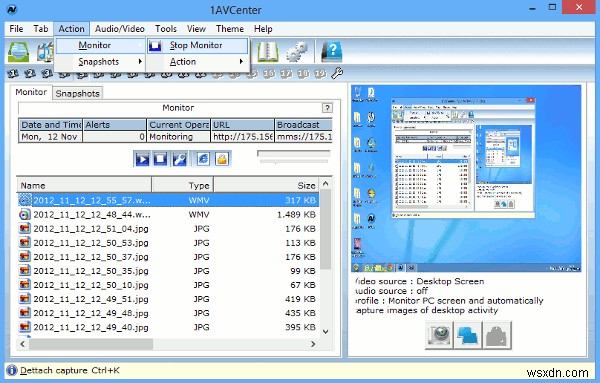This screenshot has width=600, height=383.
Task: Open the green notebook toolbar icon
Action: pyautogui.click(x=267, y=51)
